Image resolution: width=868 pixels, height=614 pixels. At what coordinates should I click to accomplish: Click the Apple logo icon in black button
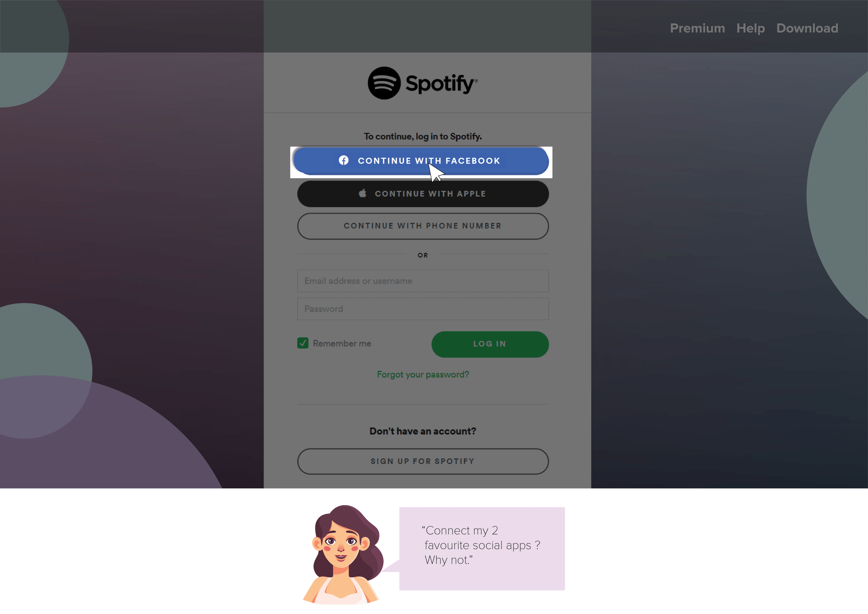(363, 193)
